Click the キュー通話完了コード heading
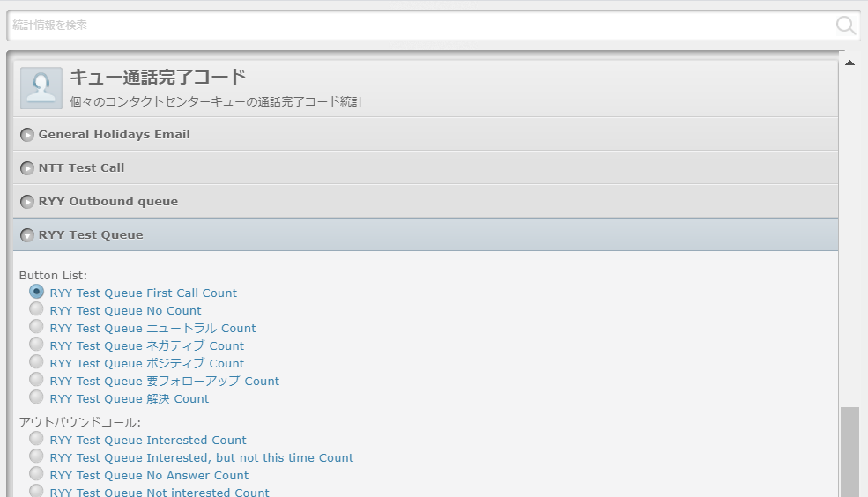The height and width of the screenshot is (497, 868). [x=158, y=77]
